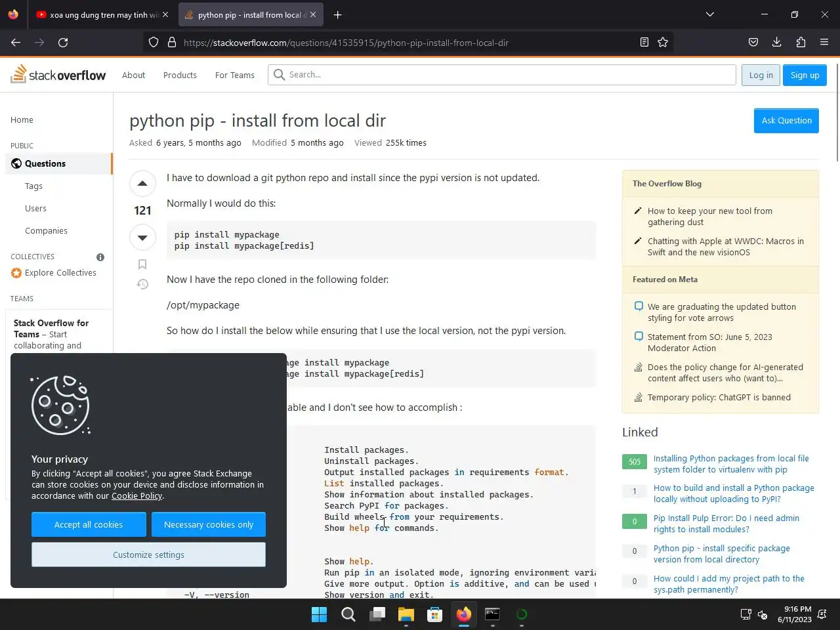The image size is (840, 630).
Task: Save page to Pocket
Action: [753, 42]
